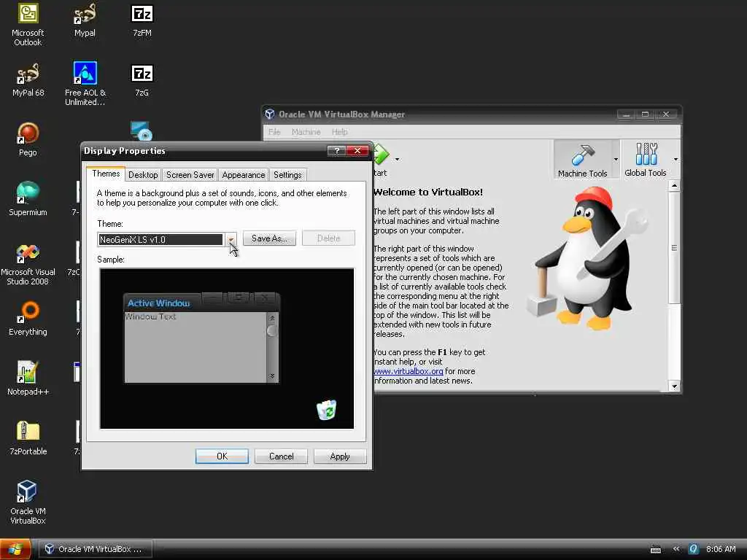Select the 7zFM desktop icon
The image size is (747, 560).
(x=142, y=20)
